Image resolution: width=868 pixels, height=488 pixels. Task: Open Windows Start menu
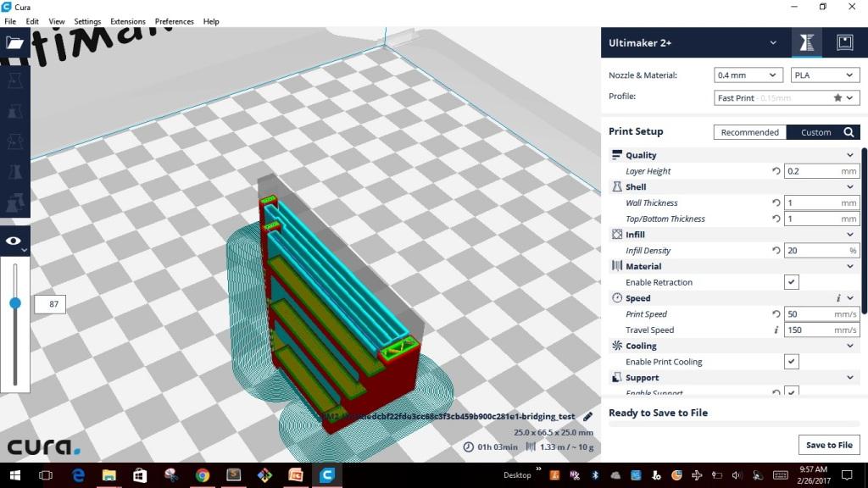(15, 475)
